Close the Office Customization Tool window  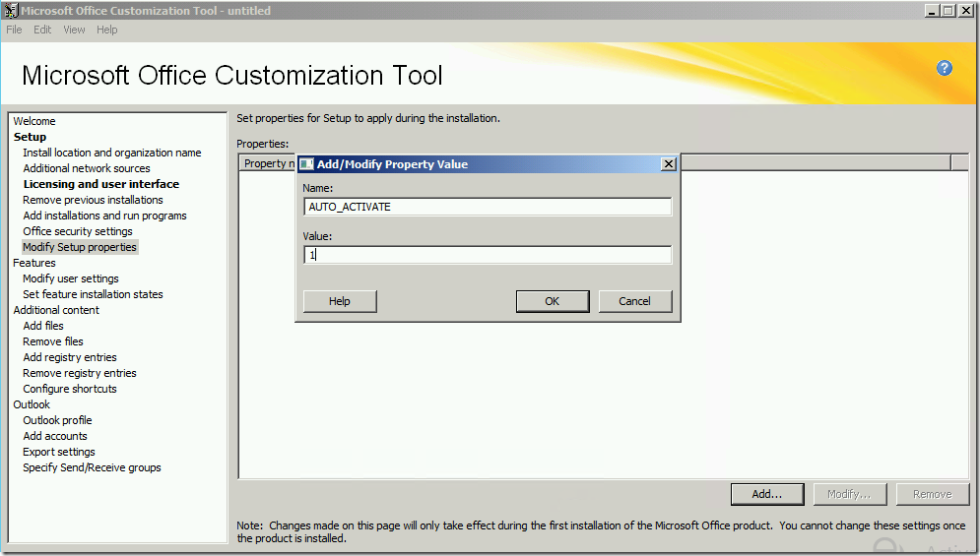click(x=965, y=11)
